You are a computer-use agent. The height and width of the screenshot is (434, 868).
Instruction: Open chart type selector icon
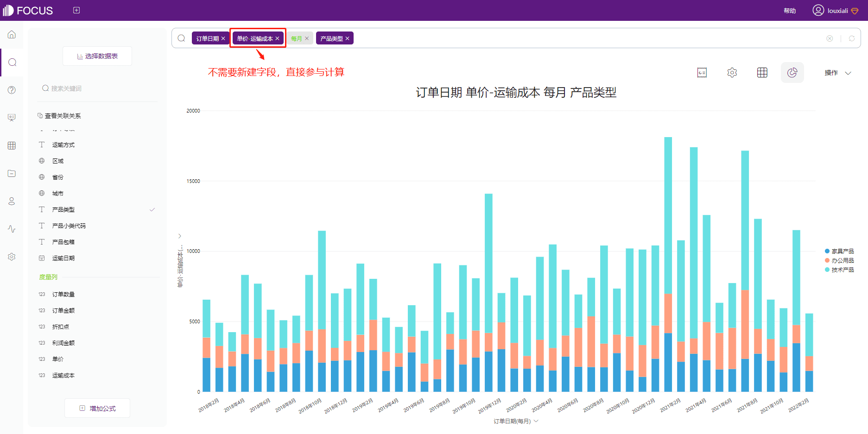[x=792, y=73]
